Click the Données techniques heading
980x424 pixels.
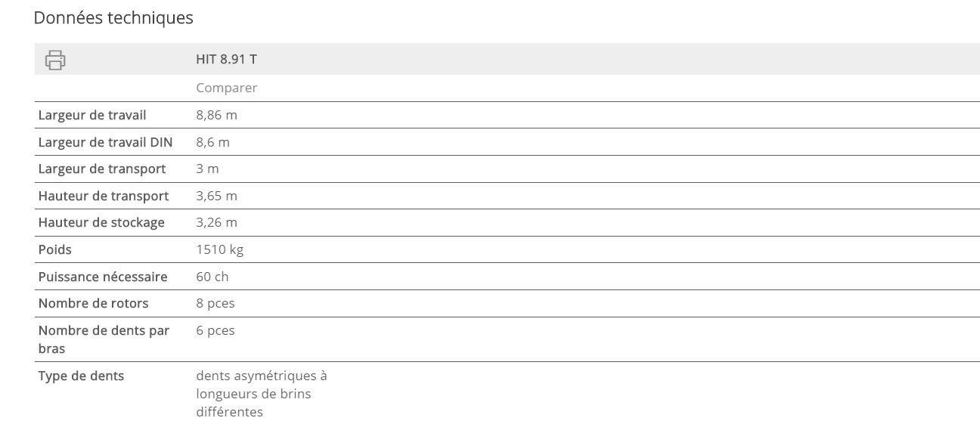coord(113,17)
